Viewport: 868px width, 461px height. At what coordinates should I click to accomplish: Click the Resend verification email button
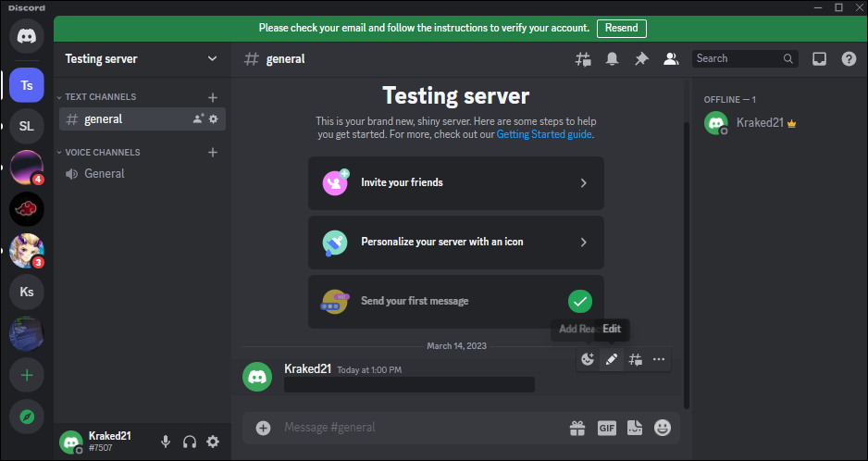click(x=621, y=28)
